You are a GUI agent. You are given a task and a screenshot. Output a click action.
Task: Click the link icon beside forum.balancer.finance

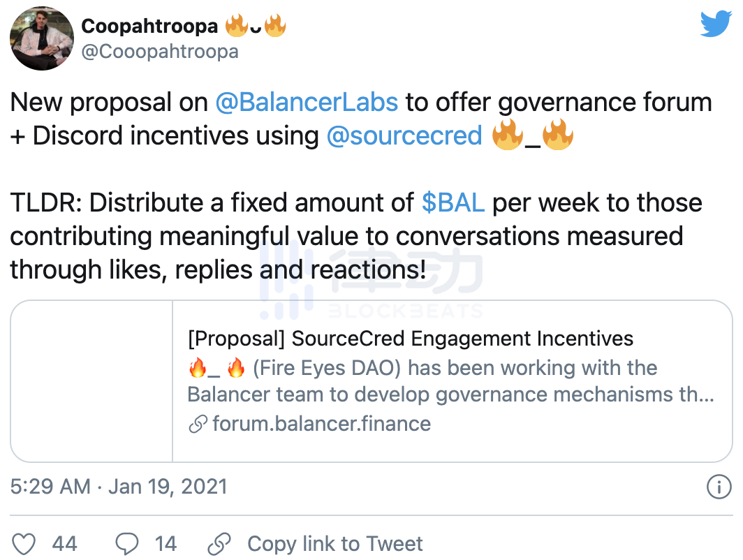[x=198, y=424]
